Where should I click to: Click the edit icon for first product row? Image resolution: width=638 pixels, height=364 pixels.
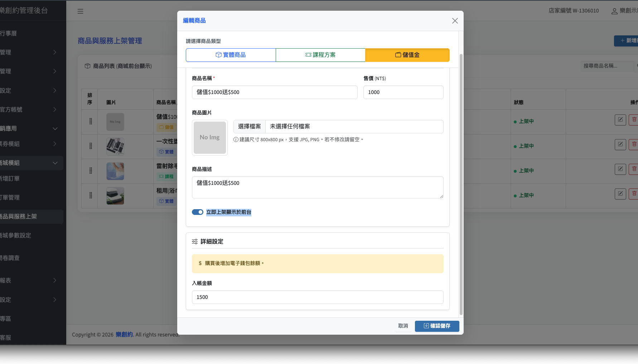coord(620,120)
